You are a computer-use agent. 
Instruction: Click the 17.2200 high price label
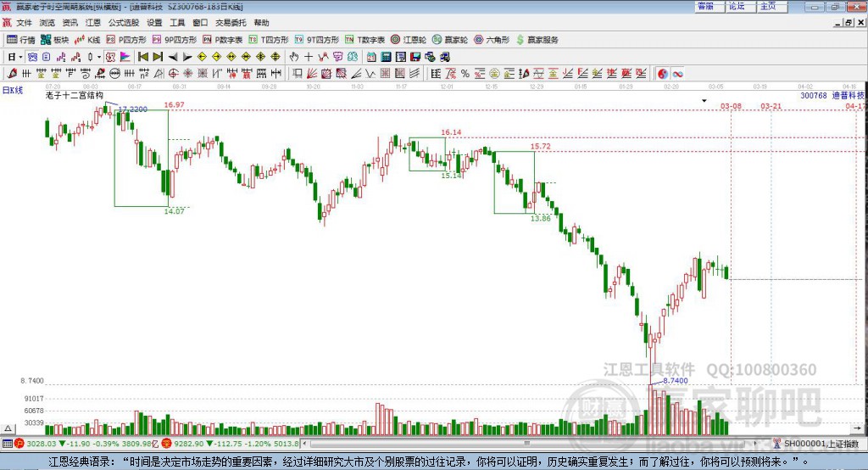[x=133, y=109]
